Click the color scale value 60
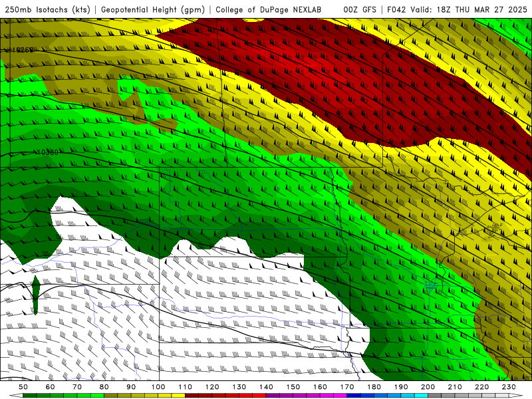This screenshot has height=399, width=532. coord(51,387)
